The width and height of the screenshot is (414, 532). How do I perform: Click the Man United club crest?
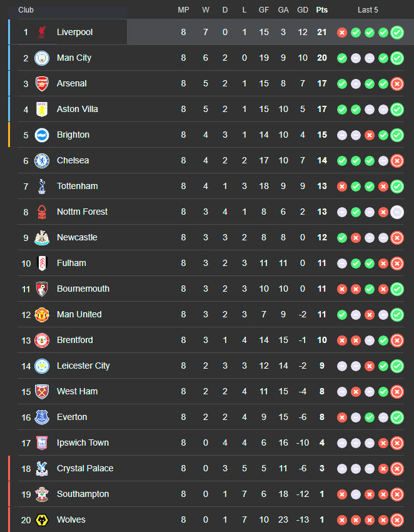pyautogui.click(x=42, y=315)
